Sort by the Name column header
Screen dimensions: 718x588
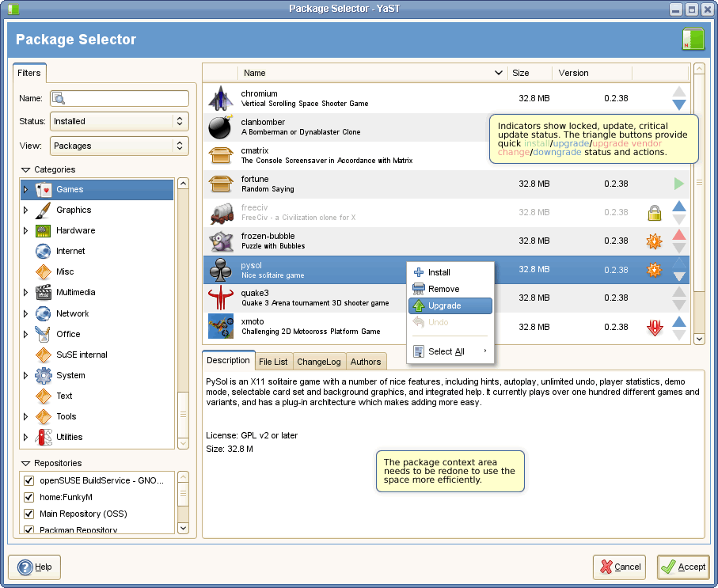(372, 73)
